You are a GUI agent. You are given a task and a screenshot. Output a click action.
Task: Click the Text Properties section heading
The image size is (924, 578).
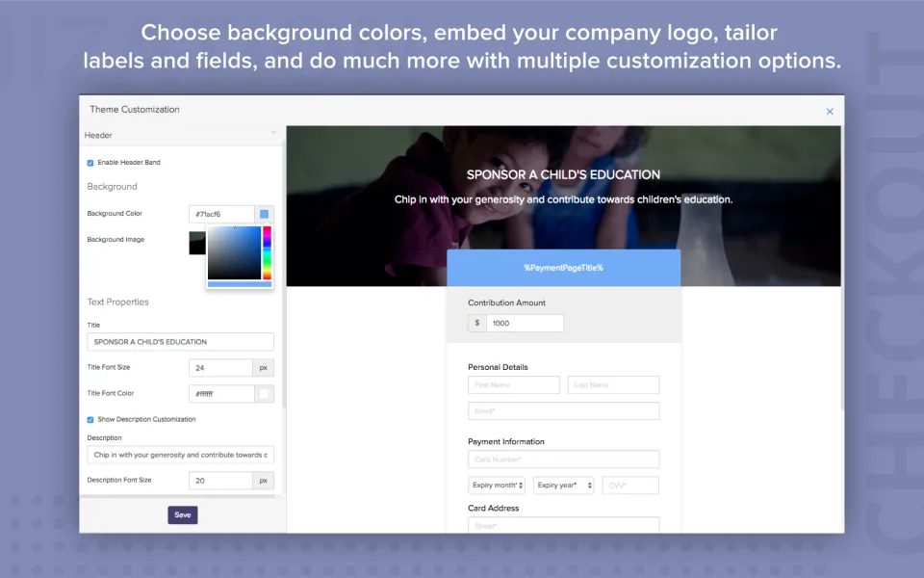point(117,302)
